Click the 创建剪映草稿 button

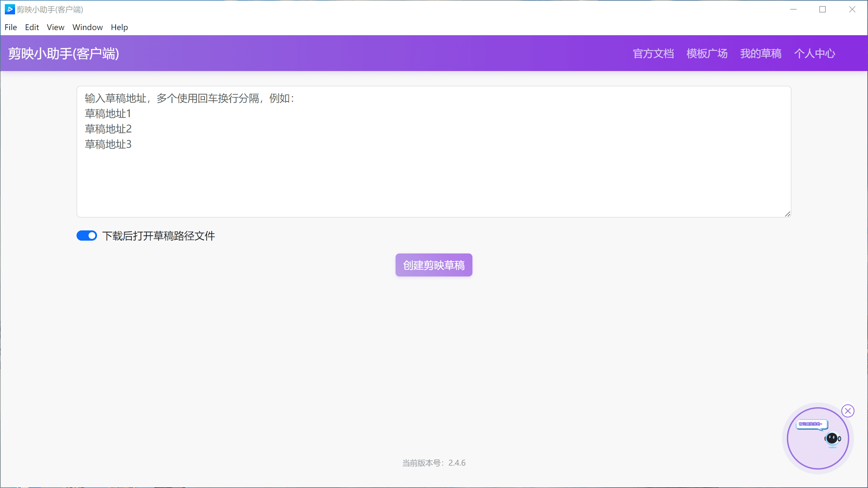tap(434, 265)
